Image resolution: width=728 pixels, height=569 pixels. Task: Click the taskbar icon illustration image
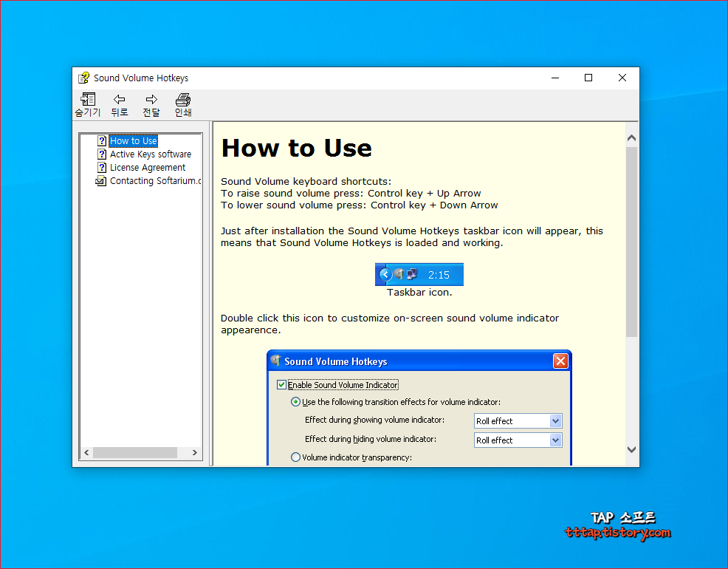[x=419, y=274]
